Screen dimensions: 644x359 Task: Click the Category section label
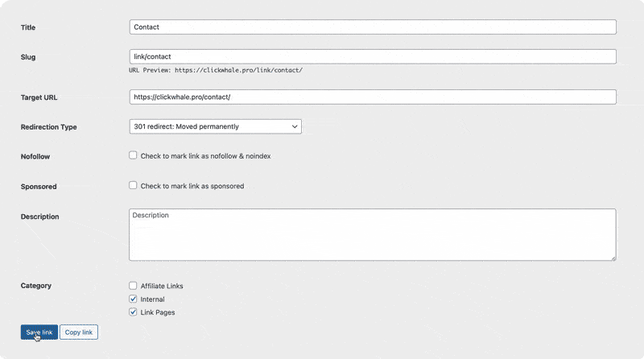(x=35, y=286)
